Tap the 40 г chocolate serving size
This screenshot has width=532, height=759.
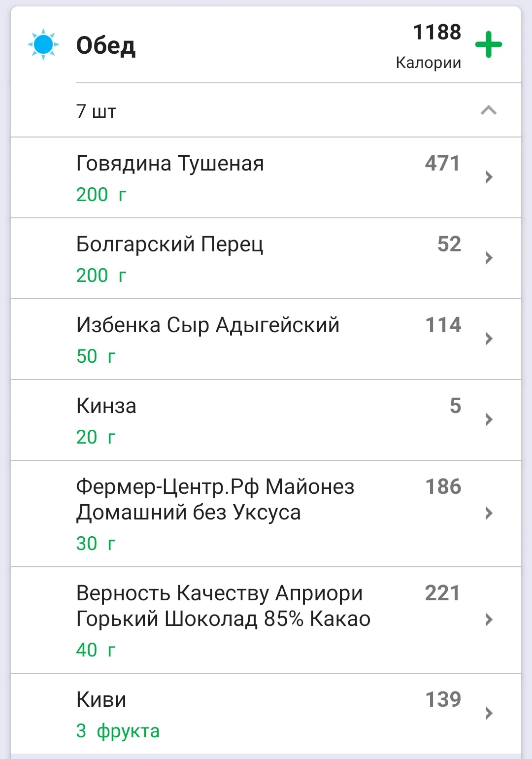(x=96, y=650)
